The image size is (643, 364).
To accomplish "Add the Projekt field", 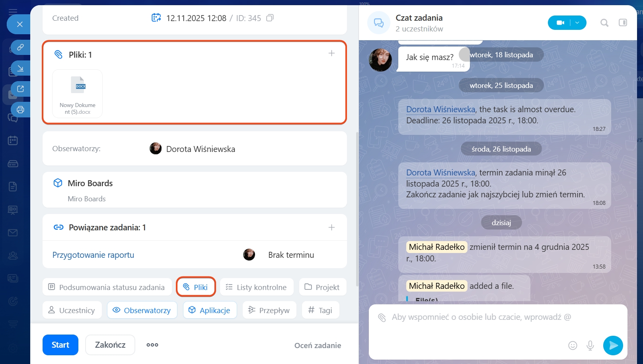I will 323,287.
